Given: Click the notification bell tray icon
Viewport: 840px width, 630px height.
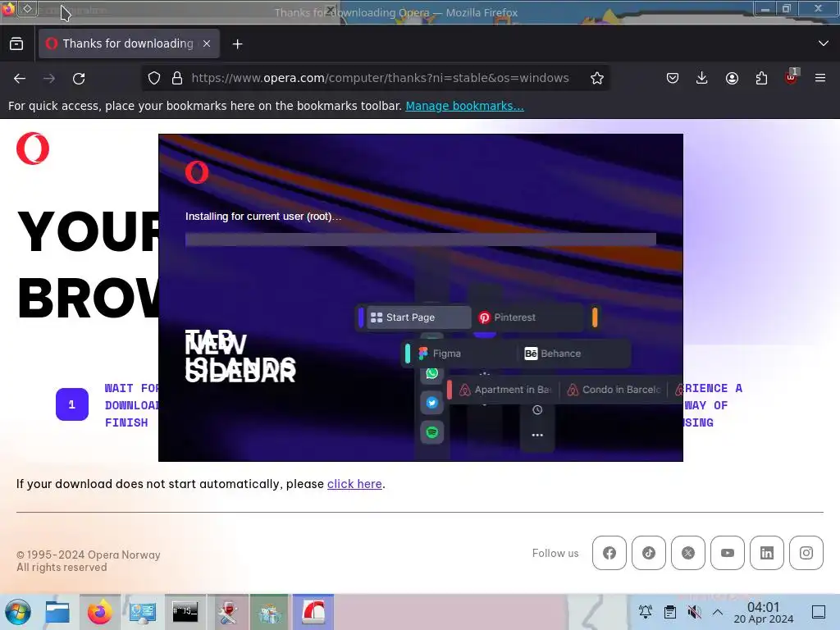Looking at the screenshot, I should [645, 611].
